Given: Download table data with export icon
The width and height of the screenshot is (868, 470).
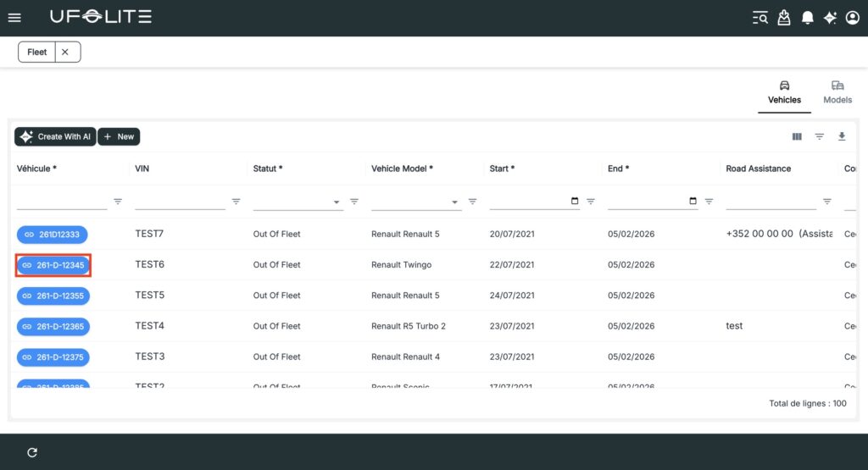Looking at the screenshot, I should coord(842,136).
